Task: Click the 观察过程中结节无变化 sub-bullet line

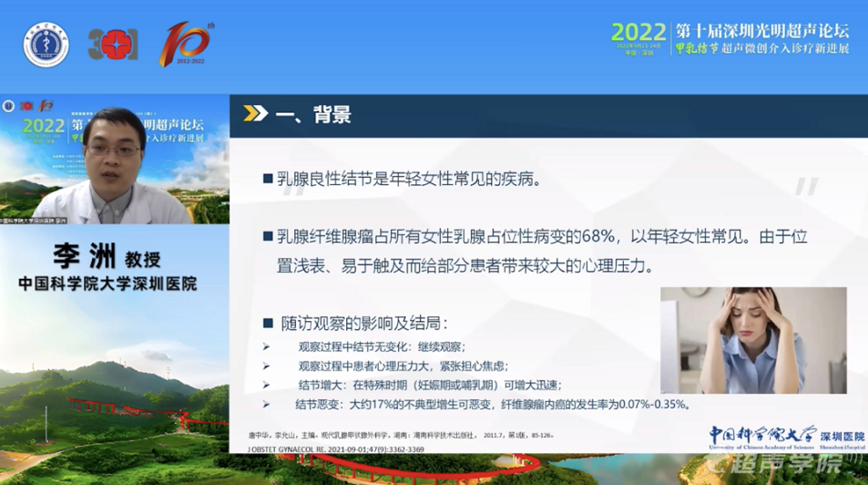Action: coord(381,346)
